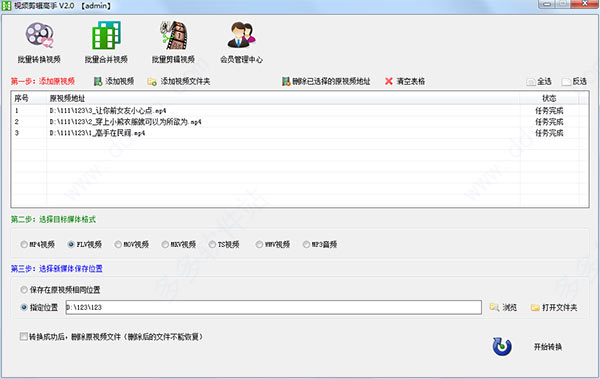Enable delete source files after conversion checkbox
This screenshot has height=379, width=600.
[x=24, y=337]
